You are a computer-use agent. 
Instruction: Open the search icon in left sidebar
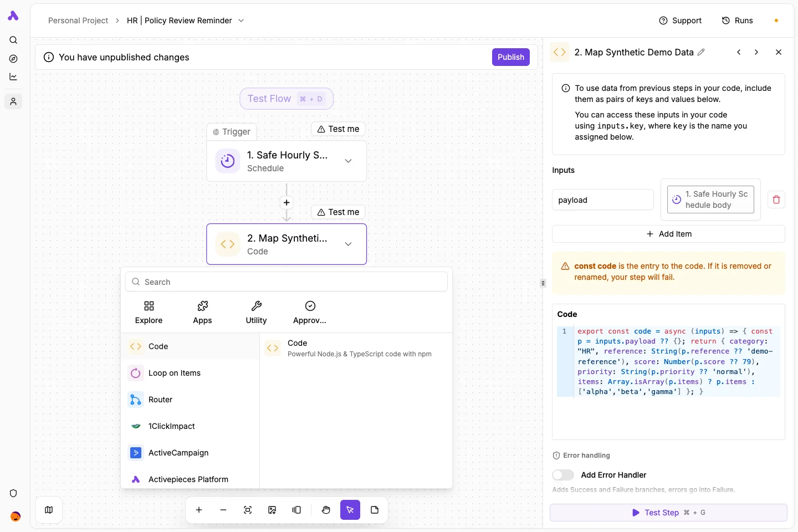pos(13,40)
